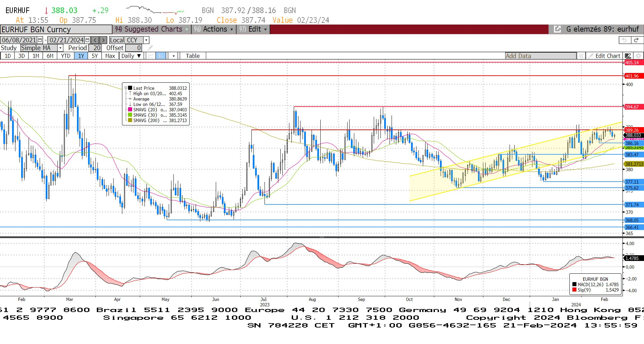644x344 pixels.
Task: Click the 383.47 support level label
Action: click(633, 155)
